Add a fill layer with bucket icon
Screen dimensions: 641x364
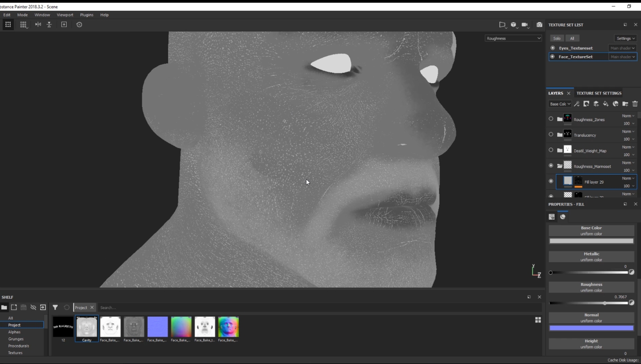point(606,104)
